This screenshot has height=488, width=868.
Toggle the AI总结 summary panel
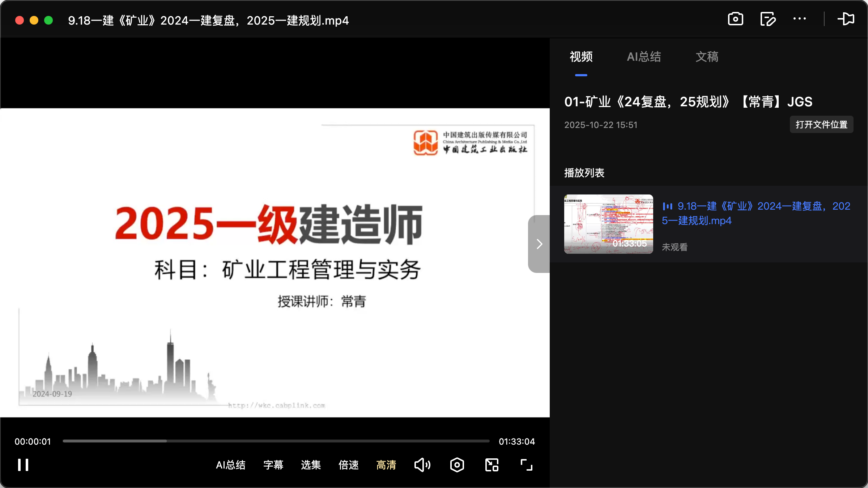point(231,465)
